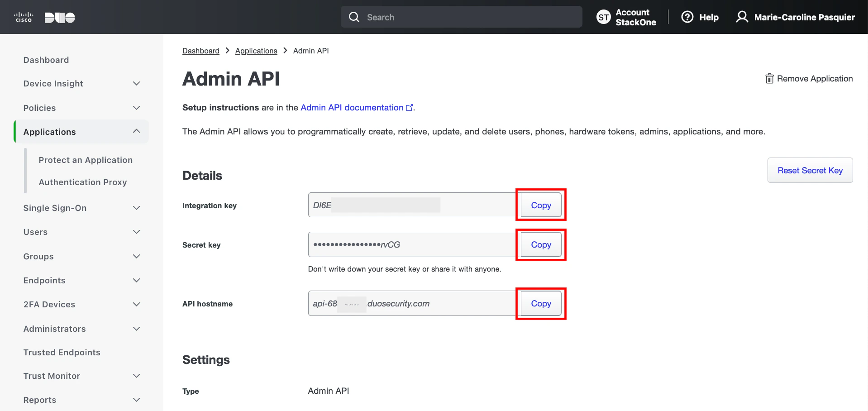Open Users in the sidebar
This screenshot has width=868, height=411.
pos(35,232)
